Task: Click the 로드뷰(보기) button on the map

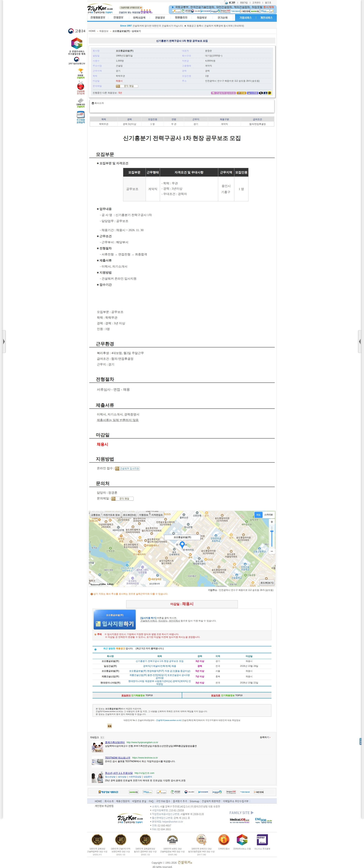Action: click(x=267, y=583)
